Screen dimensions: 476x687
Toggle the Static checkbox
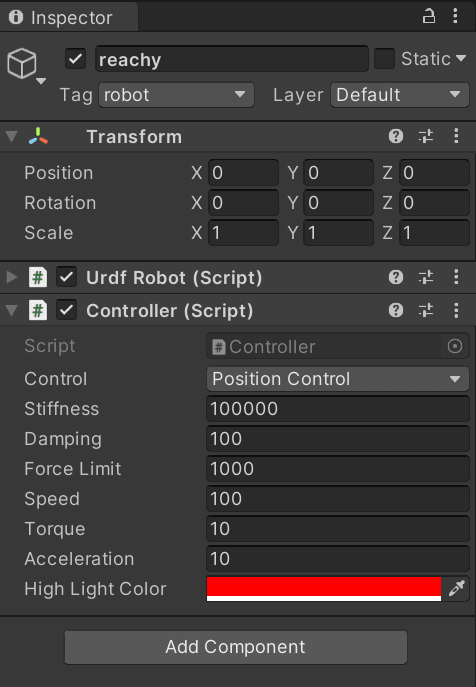[x=384, y=59]
